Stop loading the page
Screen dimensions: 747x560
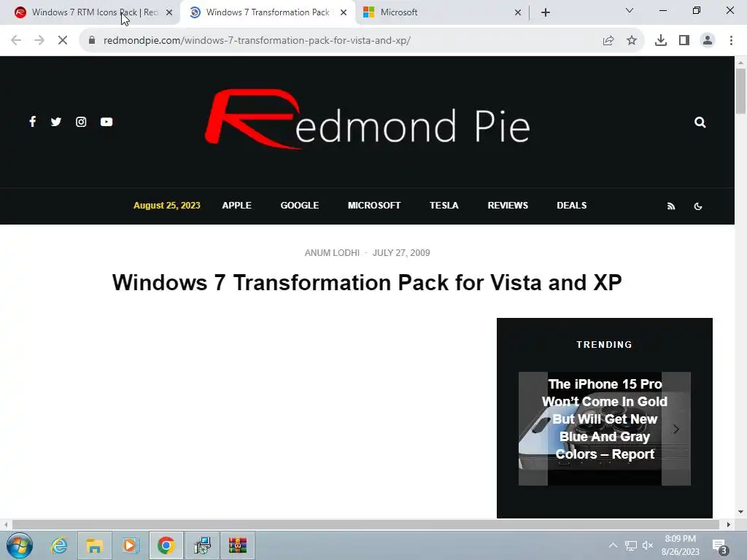coord(63,41)
